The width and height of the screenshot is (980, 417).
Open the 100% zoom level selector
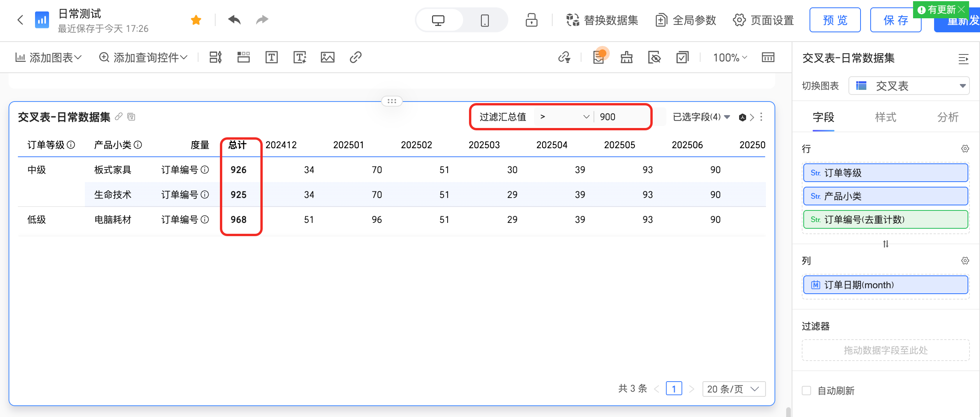pos(730,58)
